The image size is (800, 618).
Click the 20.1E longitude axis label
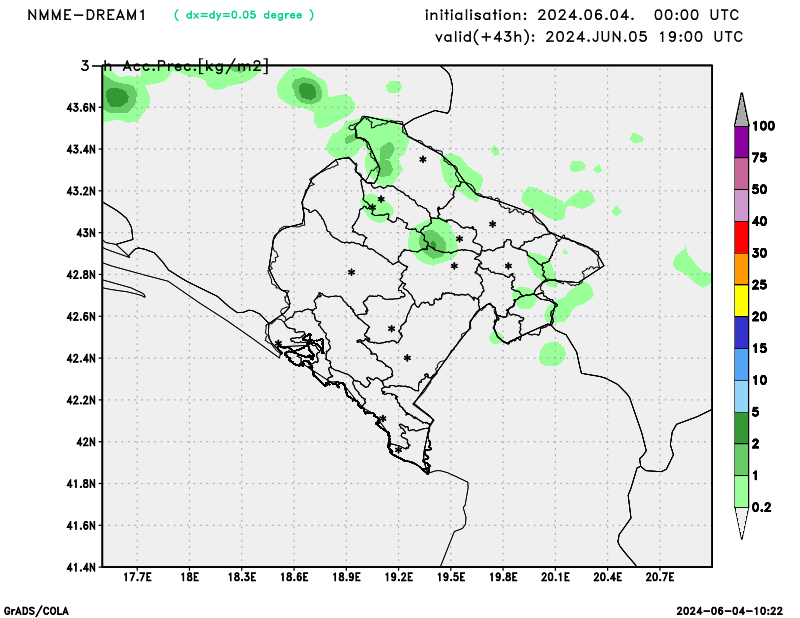pos(555,577)
